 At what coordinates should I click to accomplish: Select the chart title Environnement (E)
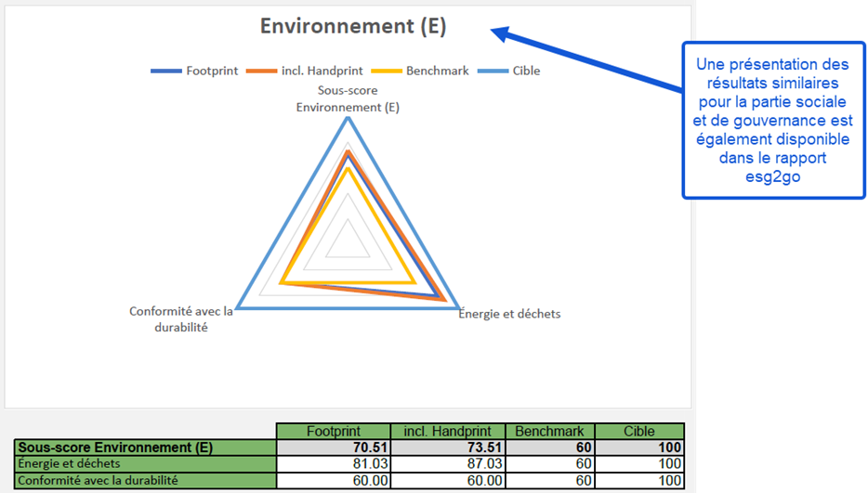pyautogui.click(x=352, y=27)
